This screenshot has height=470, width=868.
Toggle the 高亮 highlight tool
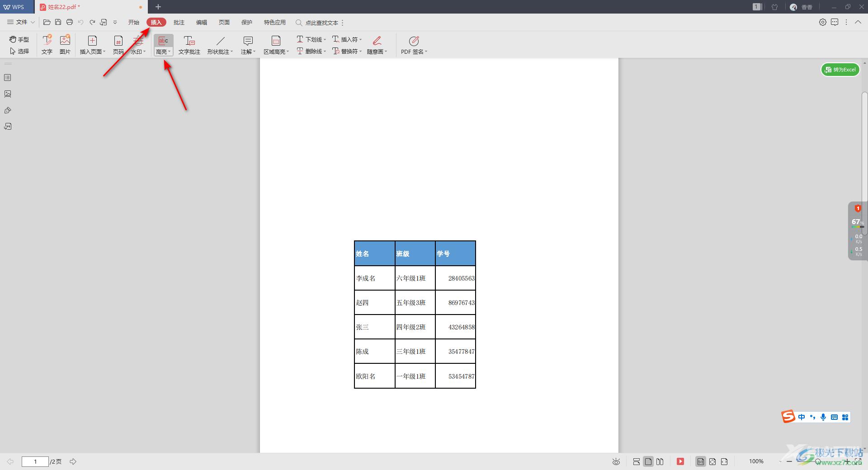(x=163, y=41)
